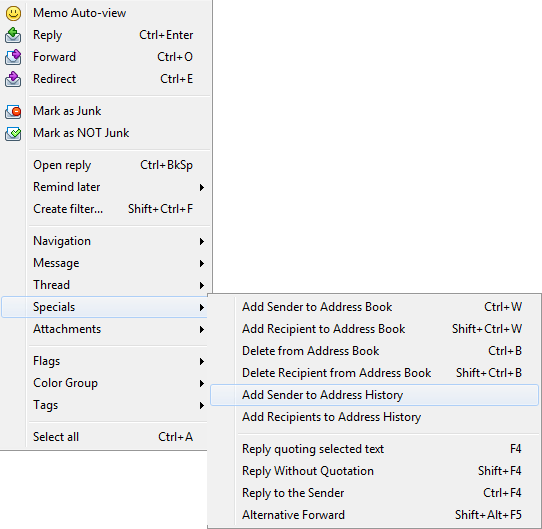Image resolution: width=542 pixels, height=529 pixels.
Task: Click the Memo Auto-view smiley icon
Action: [13, 13]
